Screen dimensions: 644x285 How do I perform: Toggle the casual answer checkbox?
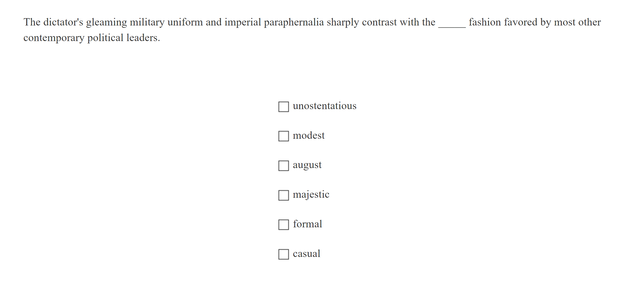pos(283,254)
